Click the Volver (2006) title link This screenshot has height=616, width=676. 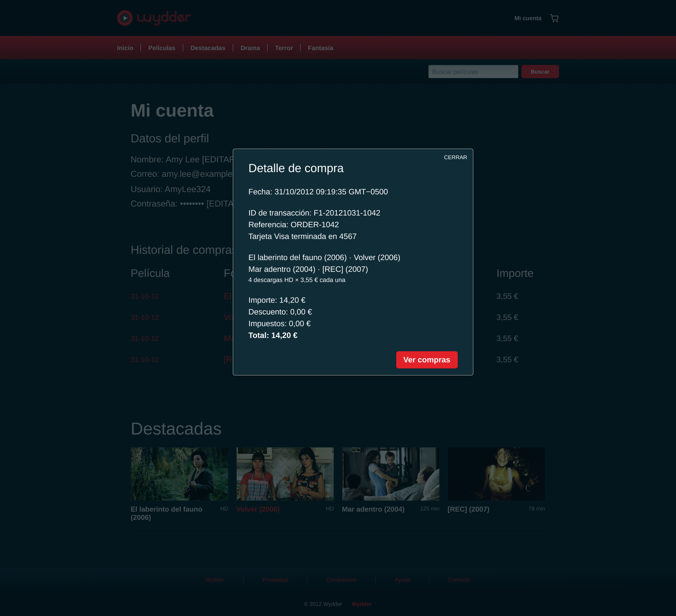(x=258, y=509)
